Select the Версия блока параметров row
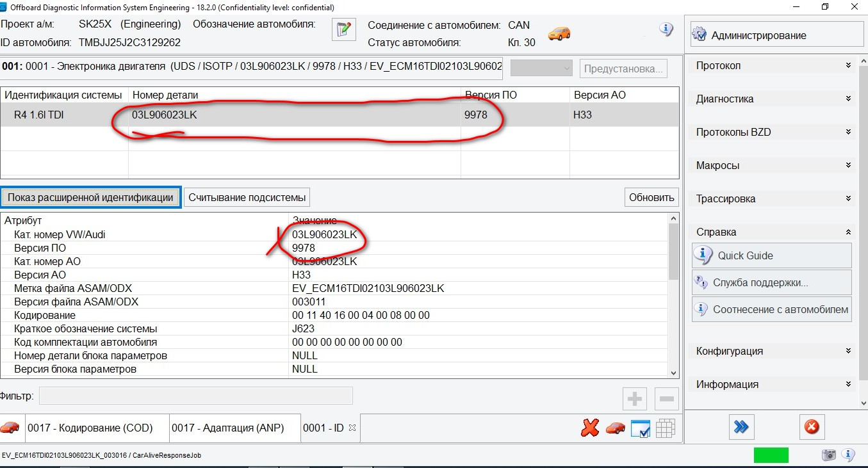This screenshot has height=468, width=868. (x=334, y=369)
